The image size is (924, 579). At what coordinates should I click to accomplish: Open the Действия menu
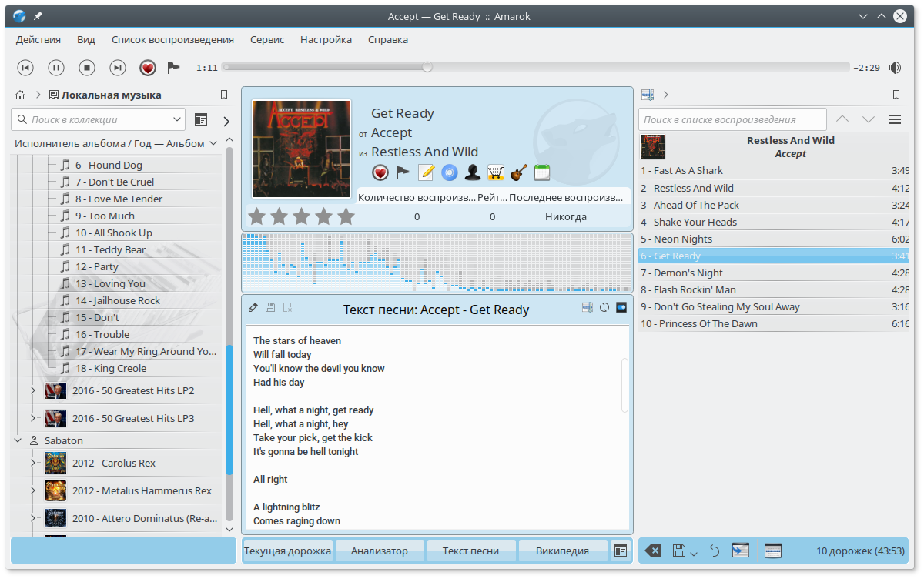tap(38, 39)
